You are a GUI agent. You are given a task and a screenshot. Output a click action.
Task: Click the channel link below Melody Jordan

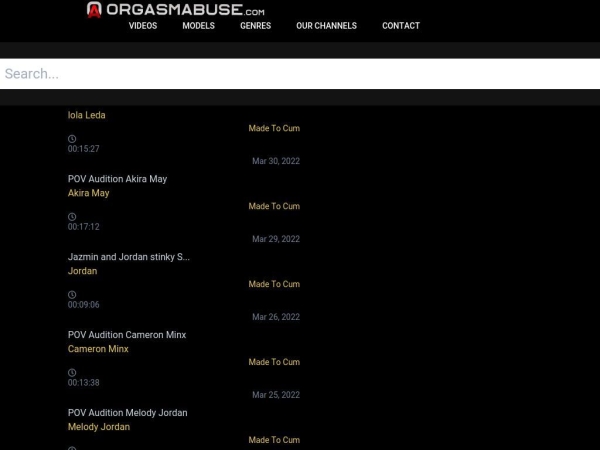274,440
